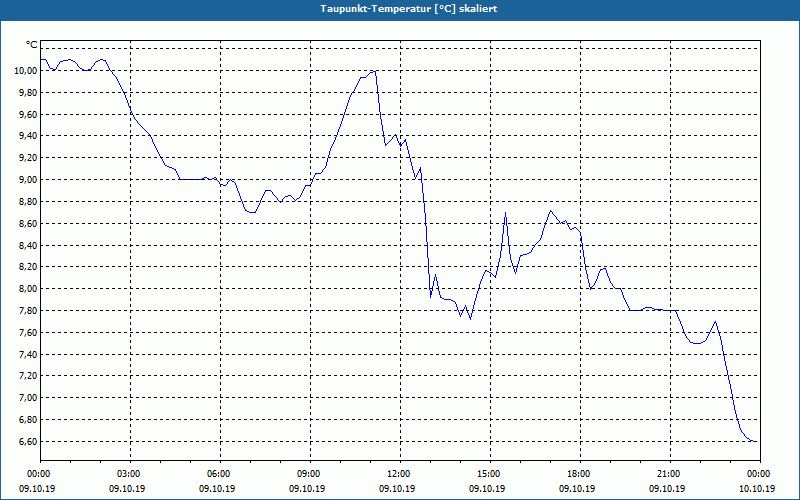Click the "8,00" y-axis value
The image size is (800, 500).
pos(28,289)
